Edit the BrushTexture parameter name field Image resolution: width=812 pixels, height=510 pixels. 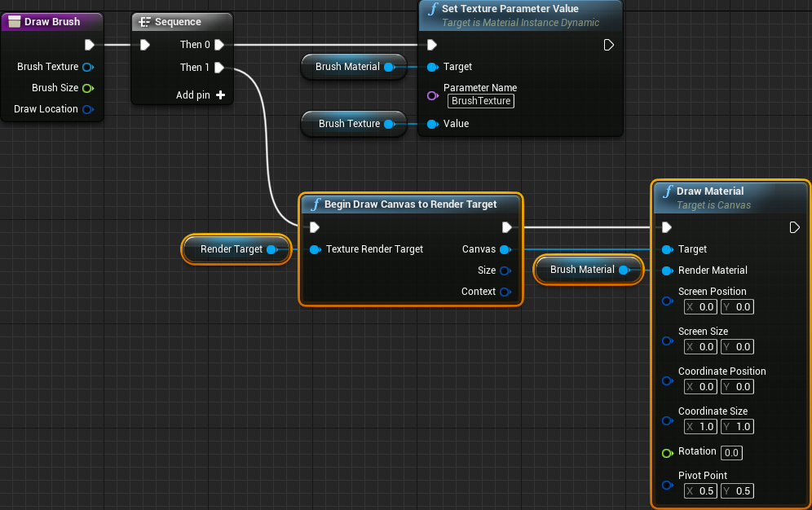pyautogui.click(x=481, y=101)
